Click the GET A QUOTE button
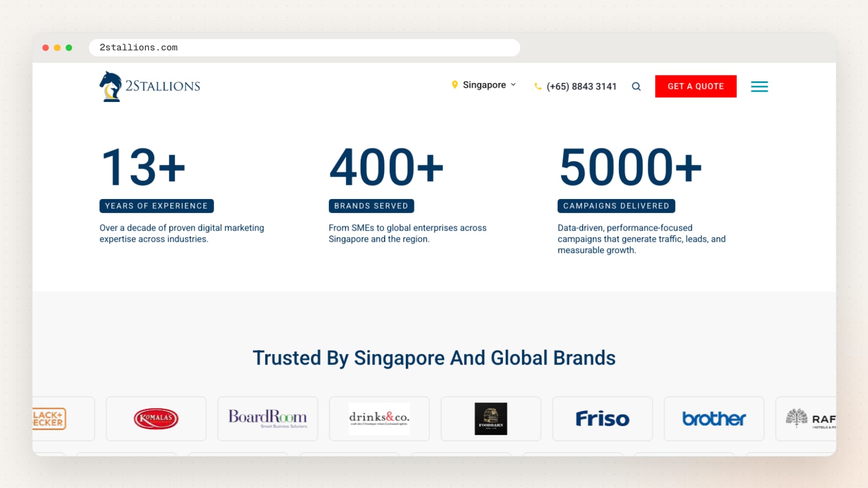 695,86
